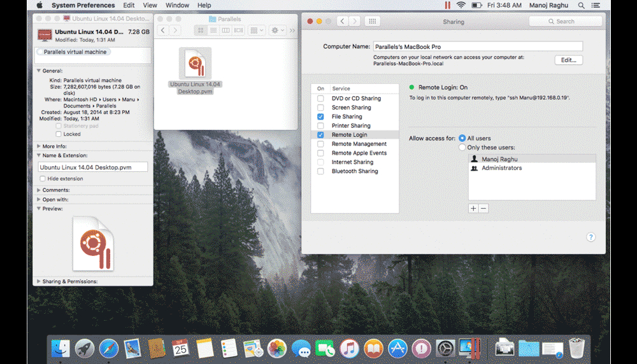Image resolution: width=637 pixels, height=364 pixels.
Task: Open the Trash in dock
Action: pos(576,348)
